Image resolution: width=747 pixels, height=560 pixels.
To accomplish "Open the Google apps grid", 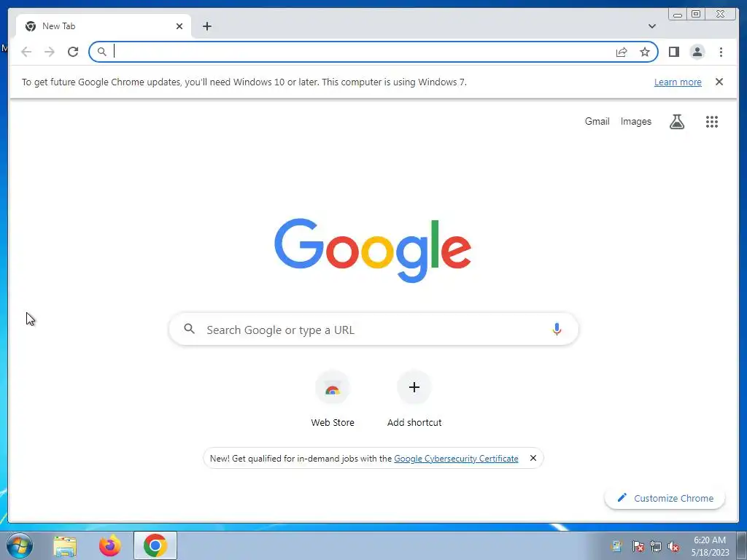I will point(712,122).
